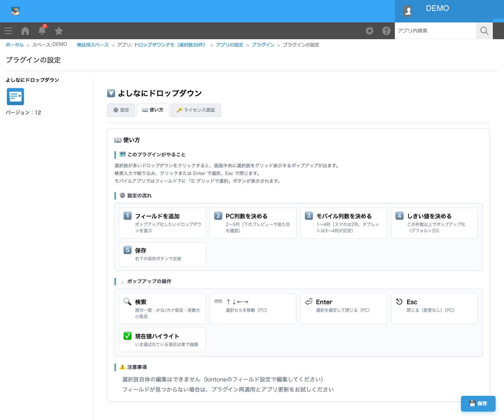Click the search magnifier button

click(484, 31)
